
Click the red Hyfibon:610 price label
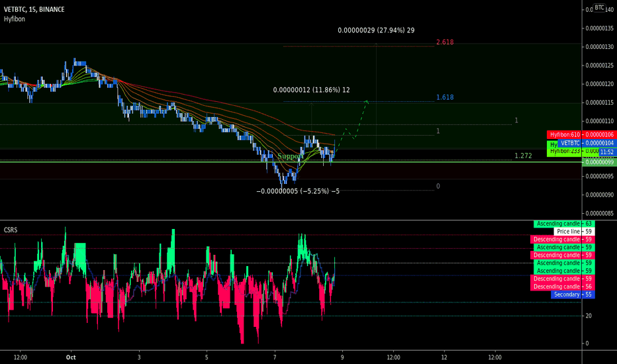point(582,134)
